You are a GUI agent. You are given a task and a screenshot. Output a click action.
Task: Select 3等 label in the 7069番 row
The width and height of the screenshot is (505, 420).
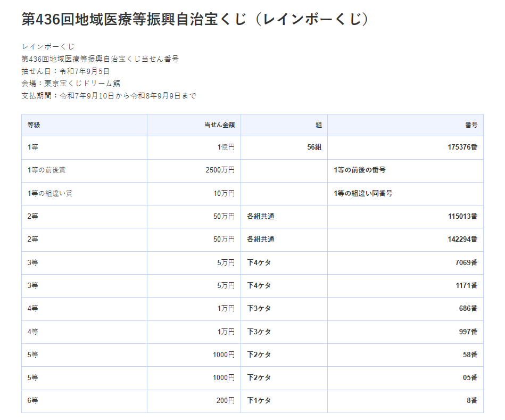33,262
